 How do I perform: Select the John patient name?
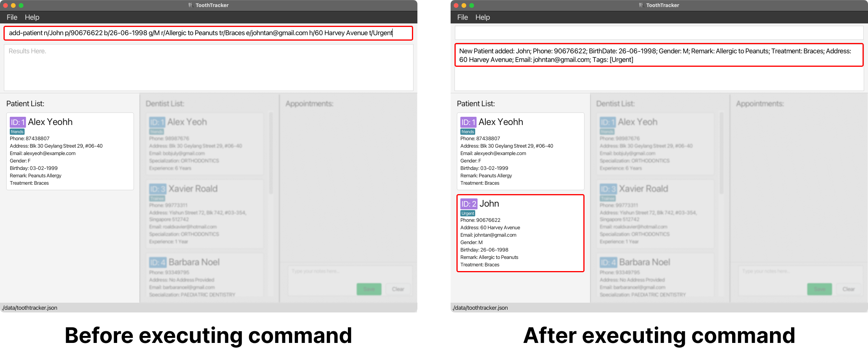tap(489, 203)
